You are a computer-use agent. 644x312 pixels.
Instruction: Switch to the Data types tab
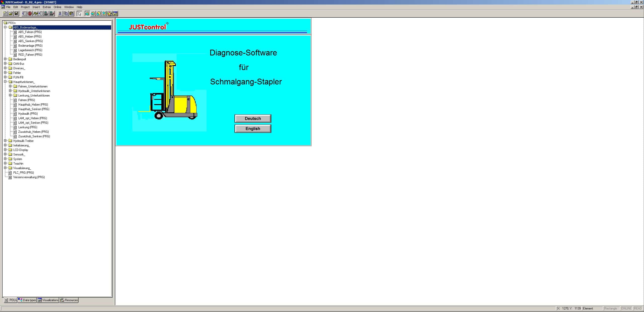click(x=27, y=300)
